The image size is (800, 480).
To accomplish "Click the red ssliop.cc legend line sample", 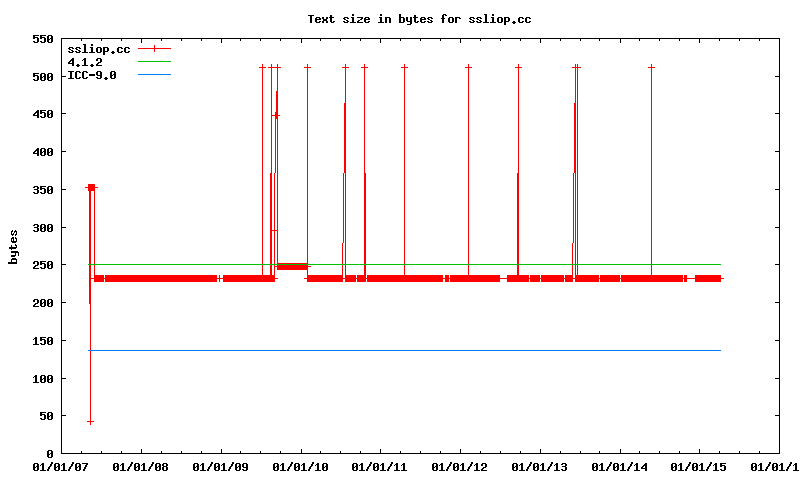I will (155, 49).
